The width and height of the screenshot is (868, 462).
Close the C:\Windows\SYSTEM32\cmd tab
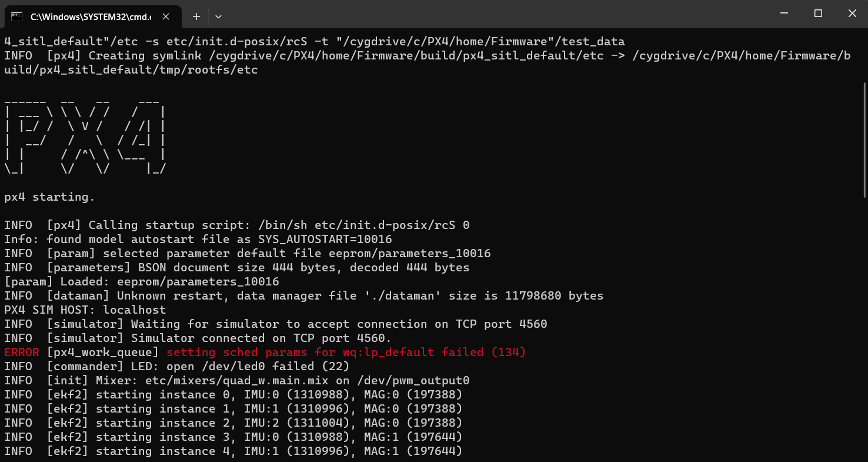167,16
